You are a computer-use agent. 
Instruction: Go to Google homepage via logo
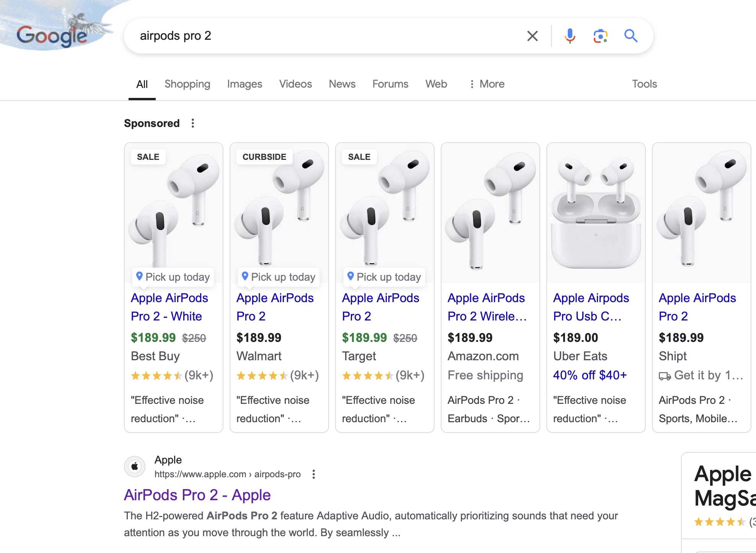[x=52, y=36]
